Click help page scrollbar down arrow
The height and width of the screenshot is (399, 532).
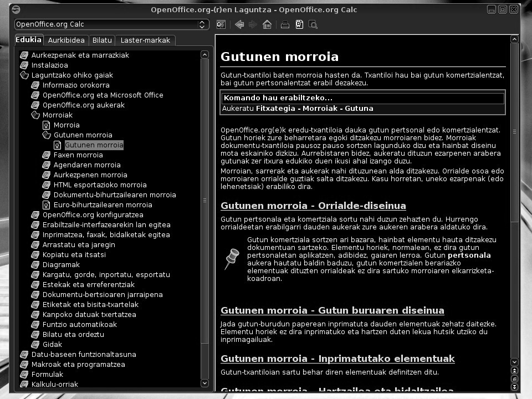coord(514,362)
